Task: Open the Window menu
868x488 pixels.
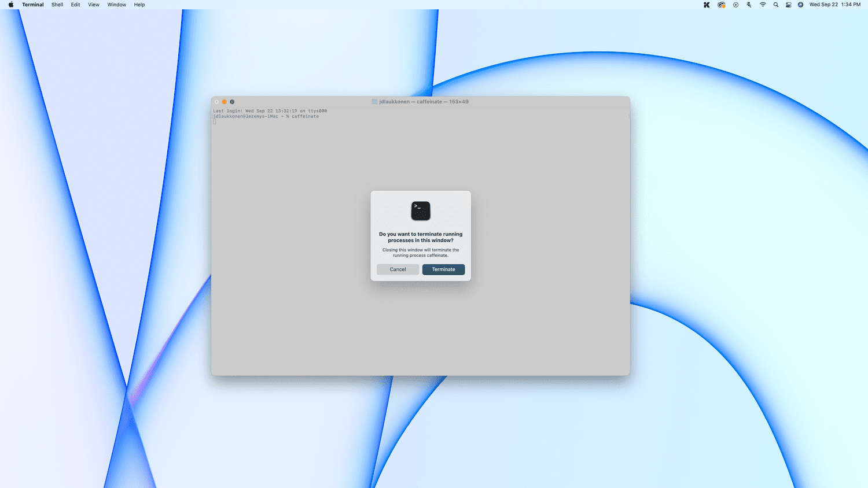Action: pos(116,5)
